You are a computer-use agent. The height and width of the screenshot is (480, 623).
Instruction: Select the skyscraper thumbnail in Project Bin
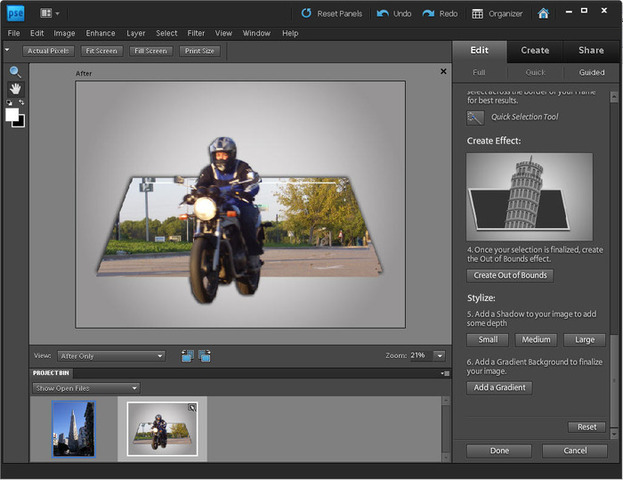tap(74, 429)
